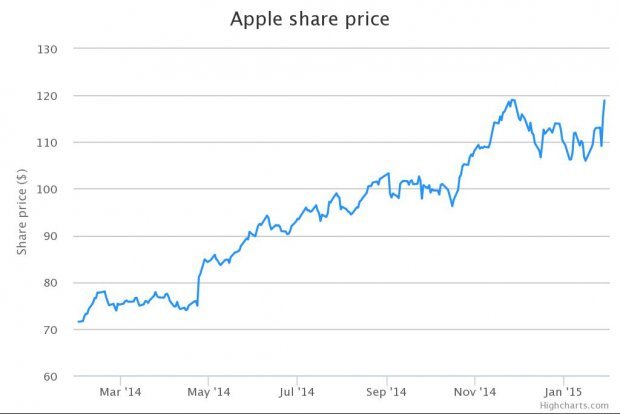The height and width of the screenshot is (414, 620).
Task: Click the Mar '14 x-axis label
Action: 118,391
